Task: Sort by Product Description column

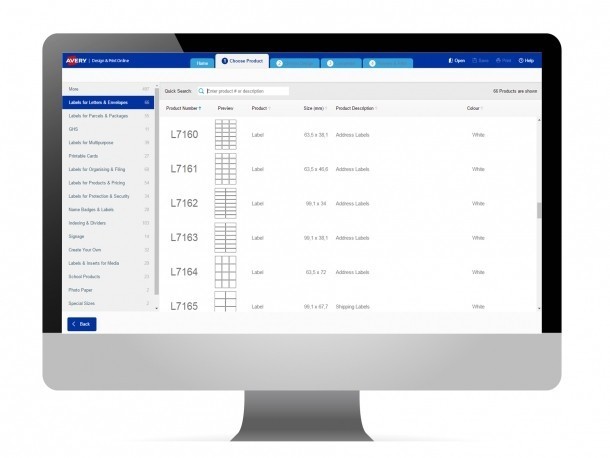Action: 356,108
